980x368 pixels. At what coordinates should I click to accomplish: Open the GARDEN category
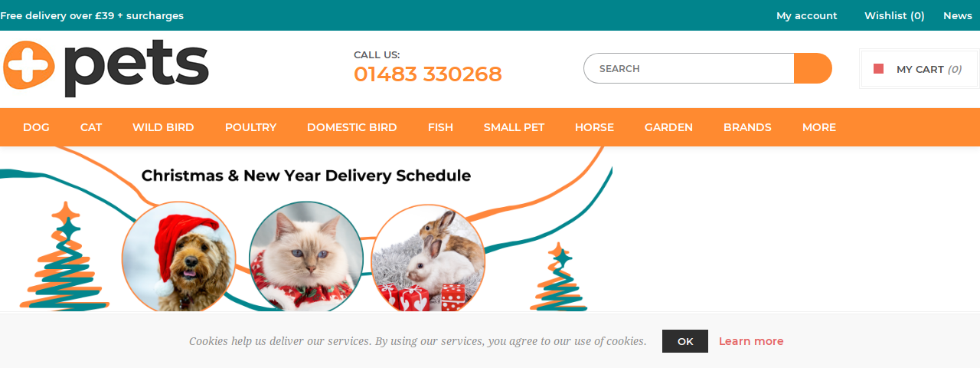tap(668, 127)
